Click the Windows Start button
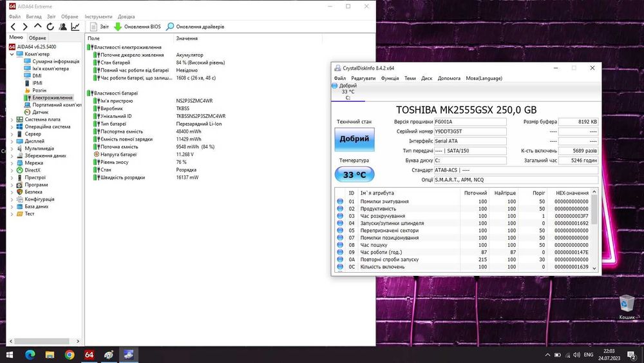644x363 pixels. pyautogui.click(x=9, y=355)
